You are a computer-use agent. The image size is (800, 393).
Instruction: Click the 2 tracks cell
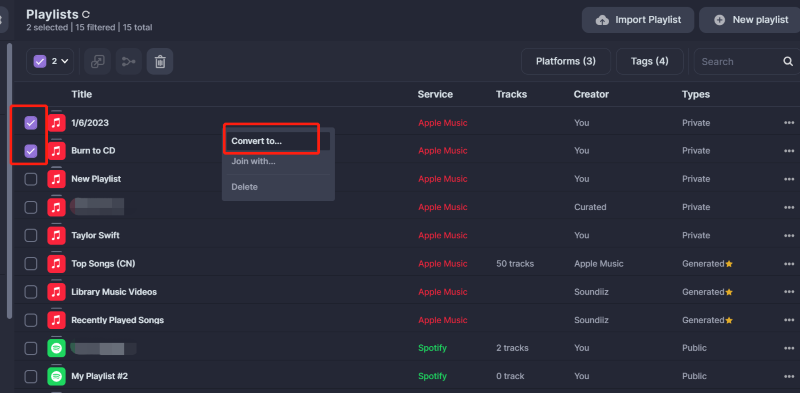(512, 348)
